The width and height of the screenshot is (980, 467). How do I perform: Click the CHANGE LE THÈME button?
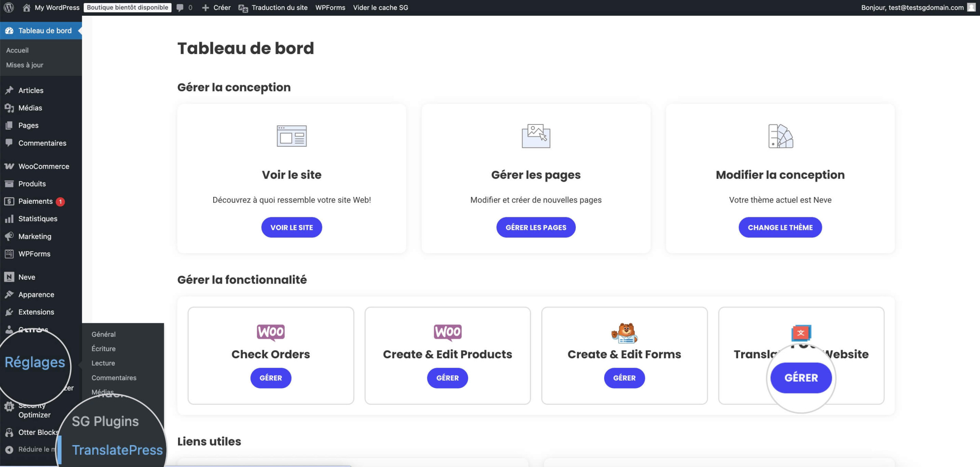coord(780,228)
